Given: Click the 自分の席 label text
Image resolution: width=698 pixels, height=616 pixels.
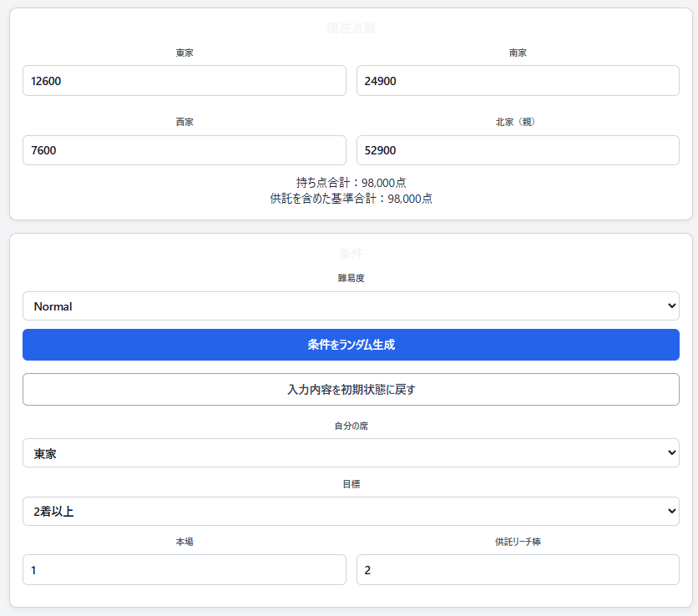Looking at the screenshot, I should (351, 426).
